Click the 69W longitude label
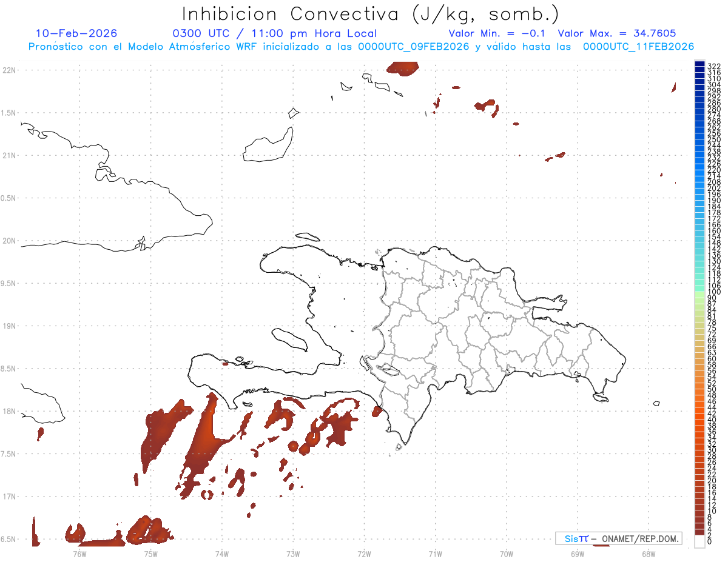The image size is (728, 562). [x=578, y=554]
